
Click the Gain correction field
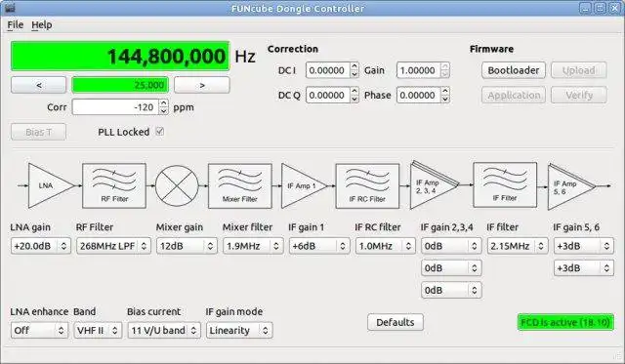[x=419, y=70]
